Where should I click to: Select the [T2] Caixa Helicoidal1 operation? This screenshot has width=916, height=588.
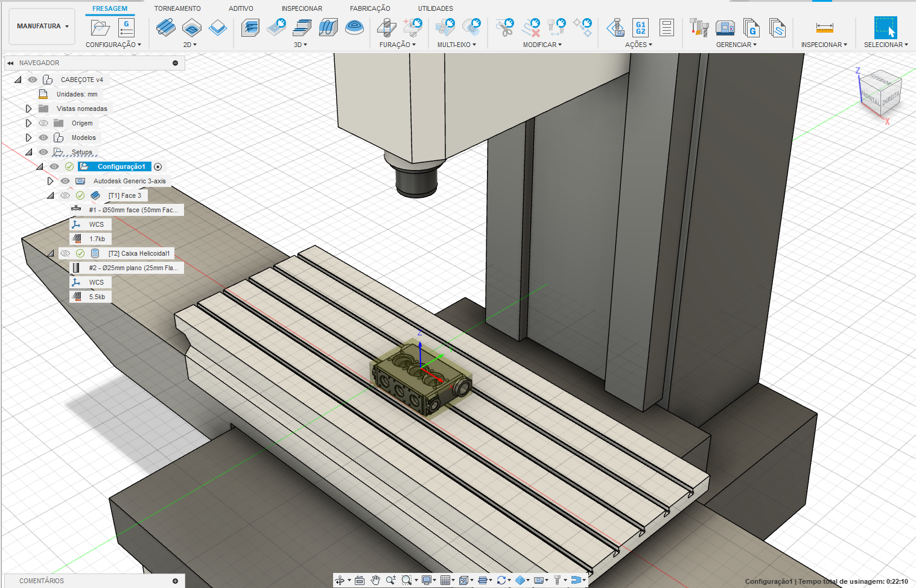point(139,253)
